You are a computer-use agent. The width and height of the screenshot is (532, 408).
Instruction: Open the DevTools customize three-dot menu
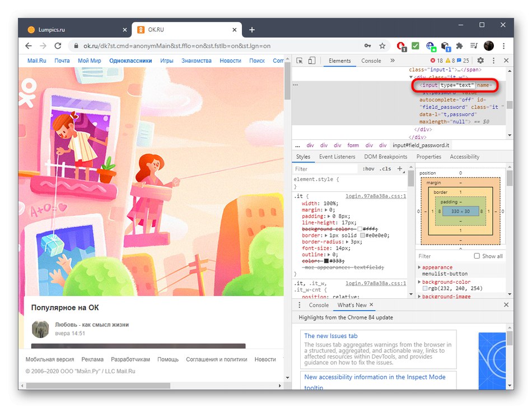[493, 60]
